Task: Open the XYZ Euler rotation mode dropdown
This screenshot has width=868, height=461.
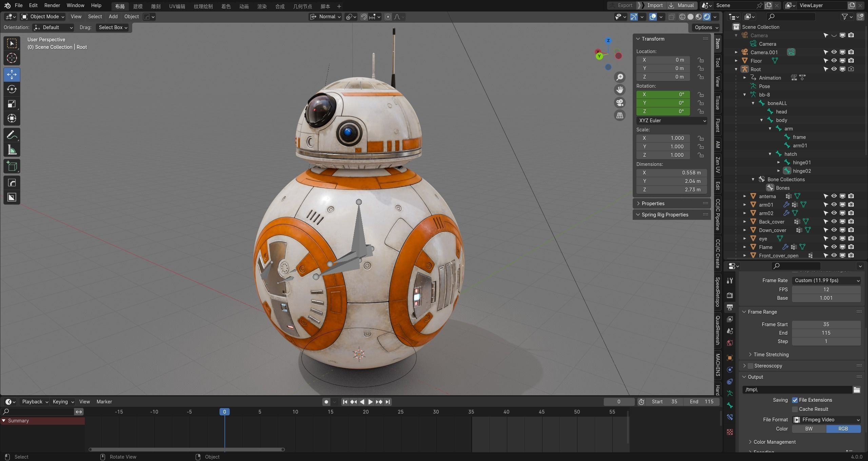Action: tap(671, 121)
